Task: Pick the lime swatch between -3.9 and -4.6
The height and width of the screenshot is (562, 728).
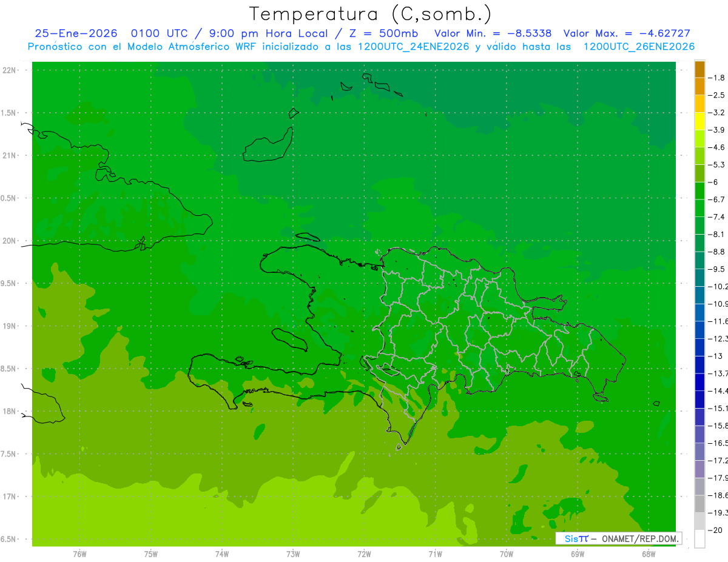Action: pyautogui.click(x=699, y=139)
